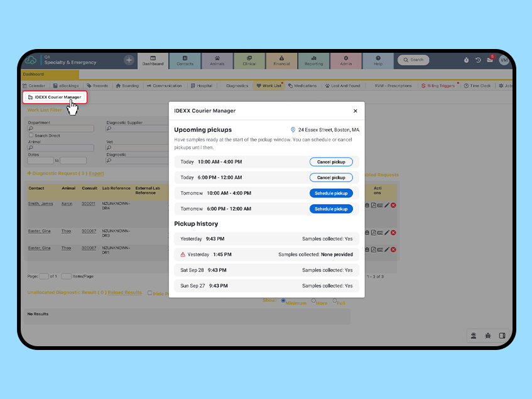Open the Admin tab

coord(345,61)
